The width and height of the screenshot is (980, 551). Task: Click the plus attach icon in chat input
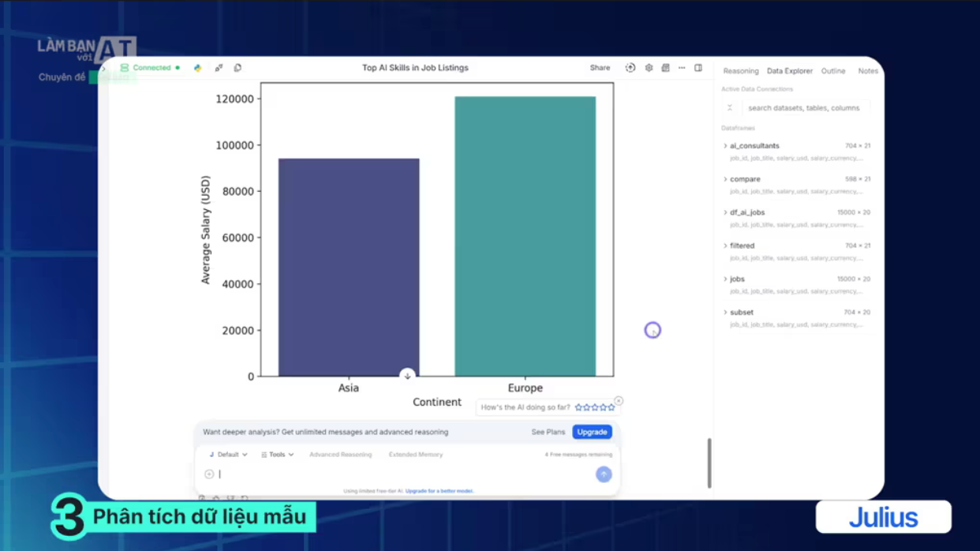click(209, 474)
